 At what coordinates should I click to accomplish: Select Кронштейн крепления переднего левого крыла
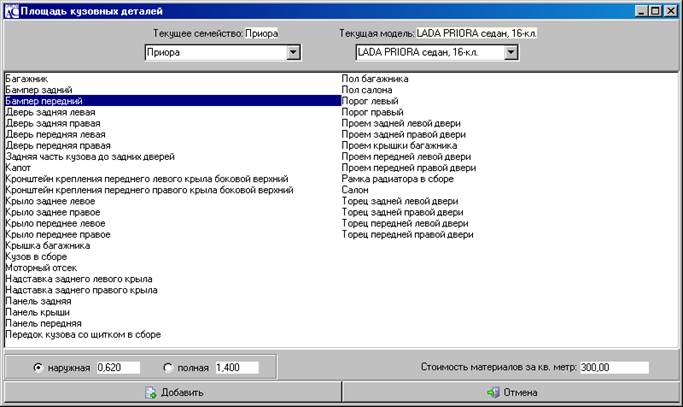pos(147,179)
